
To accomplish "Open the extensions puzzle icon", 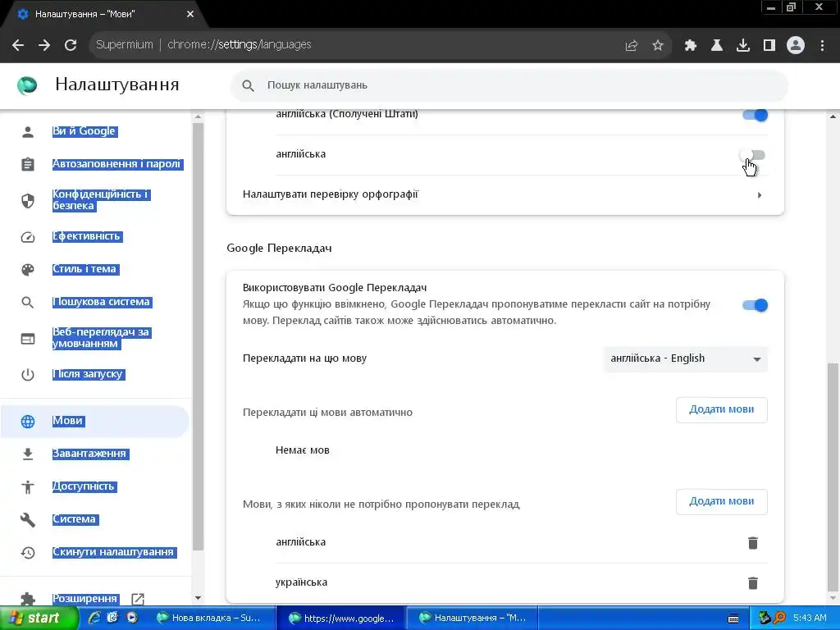I will 691,46.
